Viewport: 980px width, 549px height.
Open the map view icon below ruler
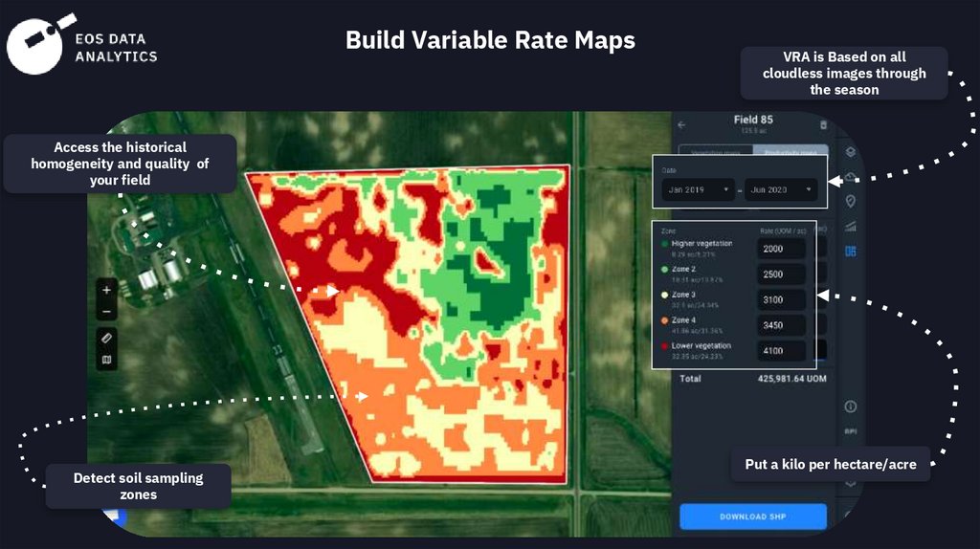tap(106, 360)
